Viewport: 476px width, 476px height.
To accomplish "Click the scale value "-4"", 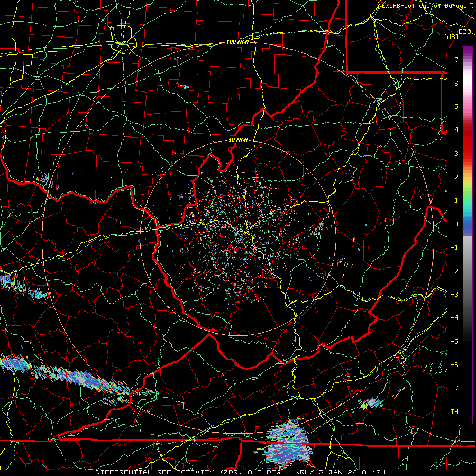I will 454,318.
